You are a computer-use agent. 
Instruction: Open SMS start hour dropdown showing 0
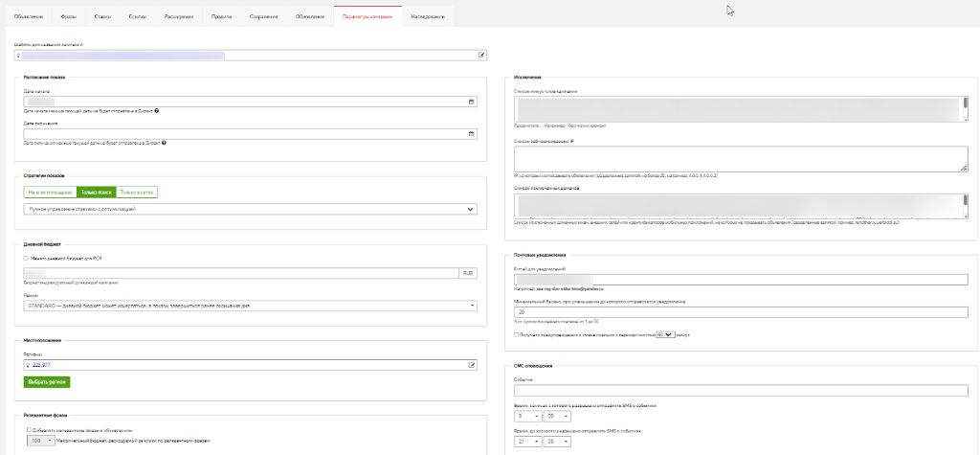coord(527,418)
